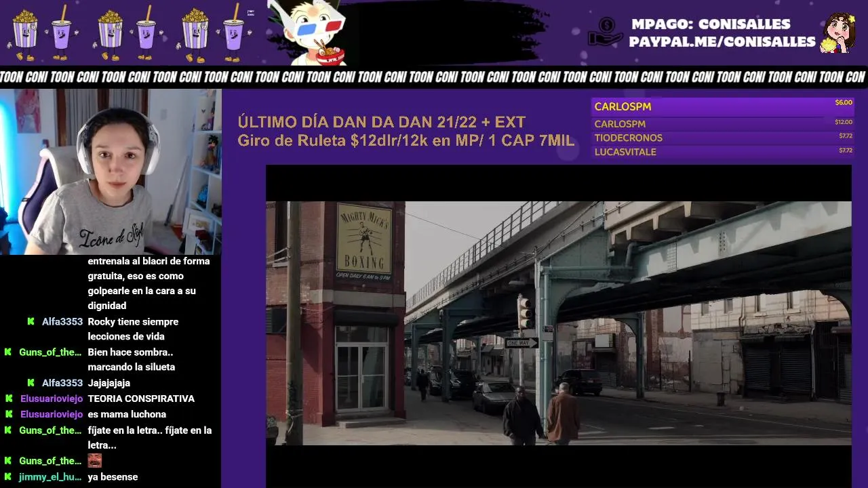Open Elusuarioviejo username on 'es mama luchona' message
Image resolution: width=868 pixels, height=488 pixels.
coord(52,414)
